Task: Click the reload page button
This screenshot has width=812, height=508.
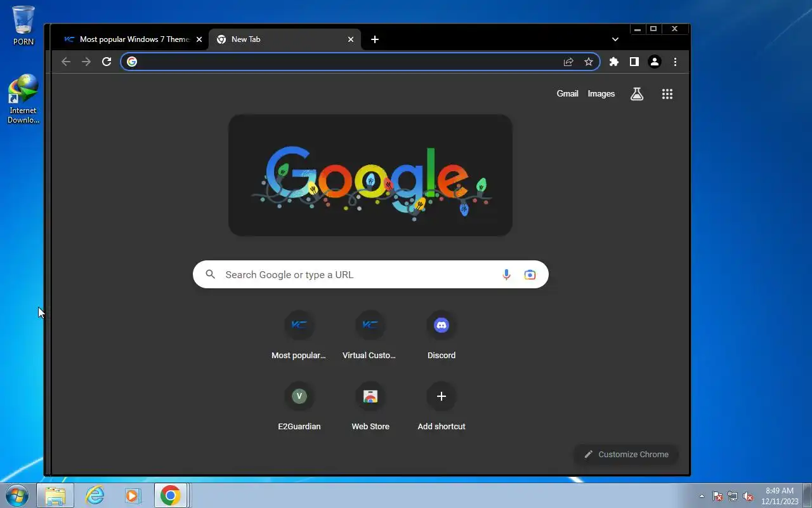Action: [107, 62]
